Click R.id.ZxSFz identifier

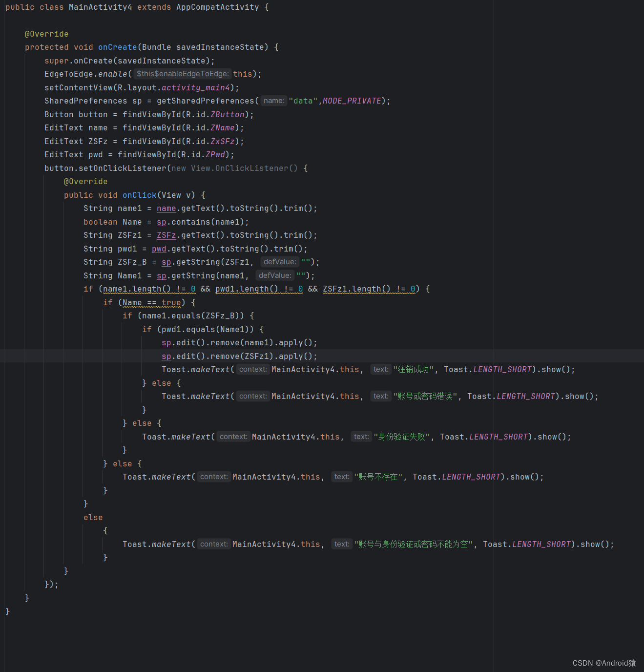click(210, 141)
